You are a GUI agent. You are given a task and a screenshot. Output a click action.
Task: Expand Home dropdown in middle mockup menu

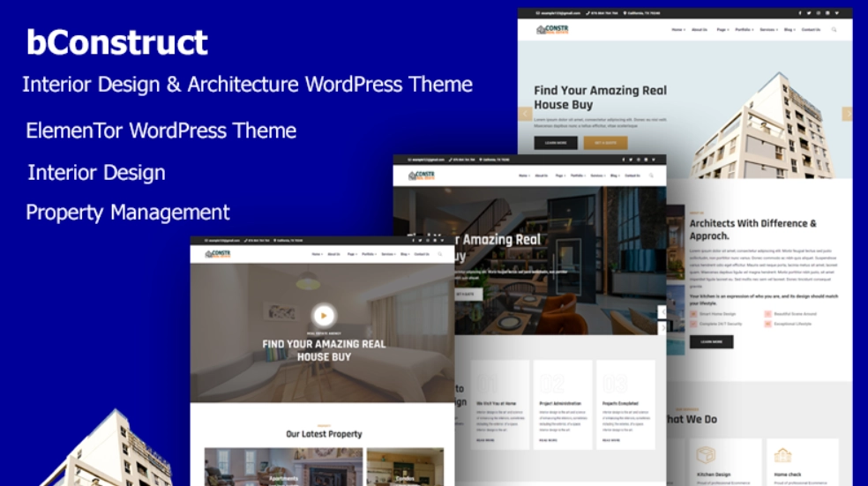[x=524, y=176]
